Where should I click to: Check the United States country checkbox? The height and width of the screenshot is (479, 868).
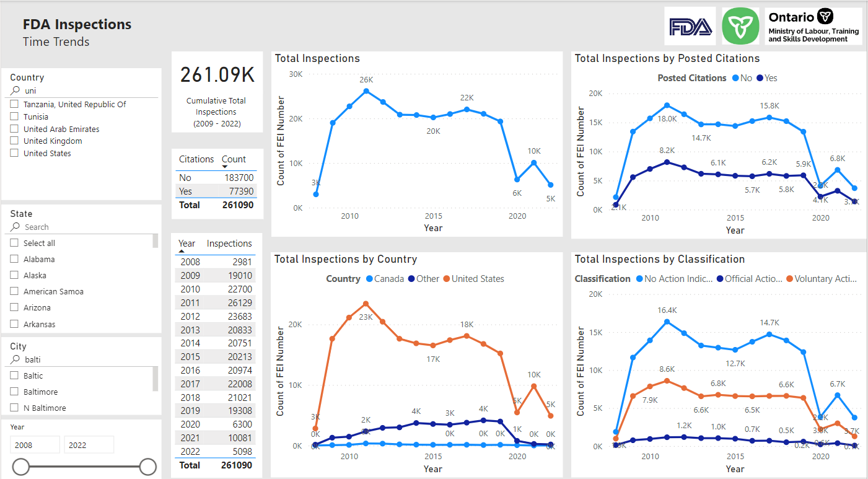(14, 153)
